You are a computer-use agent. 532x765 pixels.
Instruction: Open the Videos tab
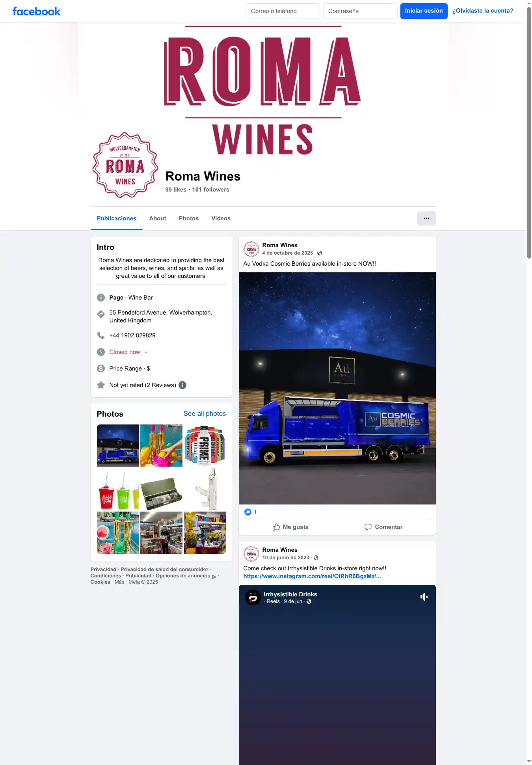click(221, 218)
